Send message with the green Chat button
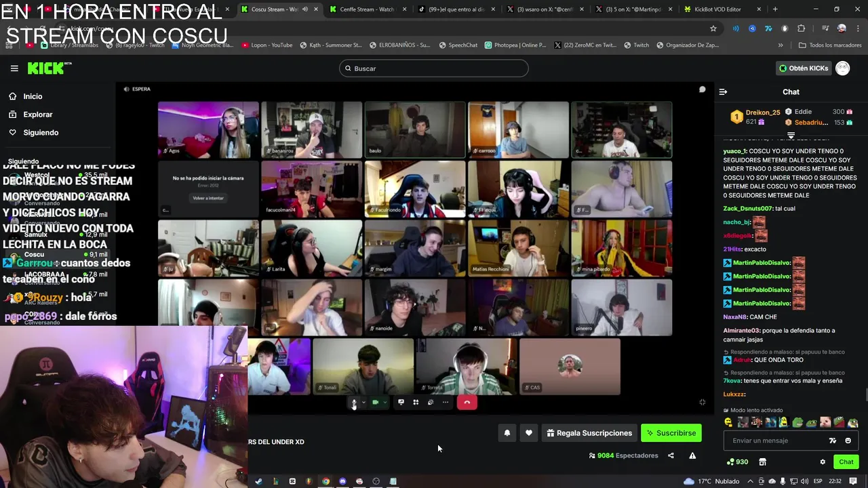 846,462
